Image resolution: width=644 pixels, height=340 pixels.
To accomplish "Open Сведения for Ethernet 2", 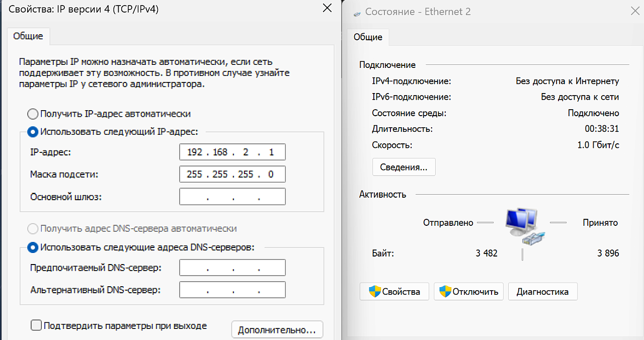I will click(x=404, y=166).
